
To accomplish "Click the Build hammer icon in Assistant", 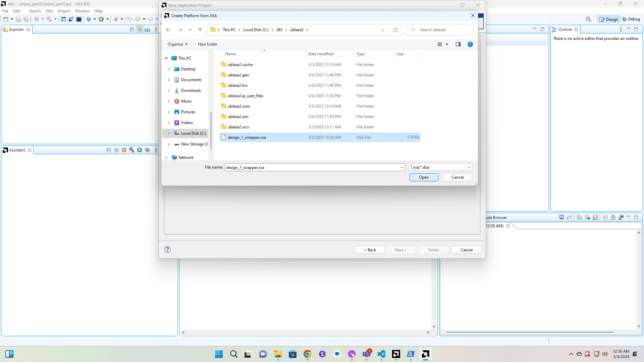I will click(132, 150).
